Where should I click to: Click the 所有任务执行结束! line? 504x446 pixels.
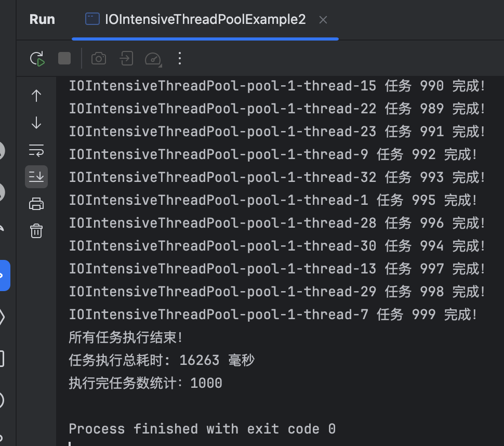click(x=126, y=338)
